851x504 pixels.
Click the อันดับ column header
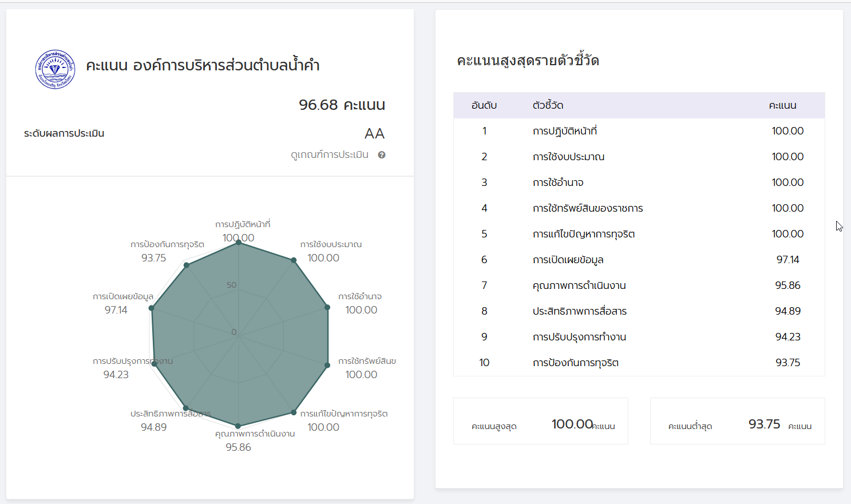coord(484,105)
